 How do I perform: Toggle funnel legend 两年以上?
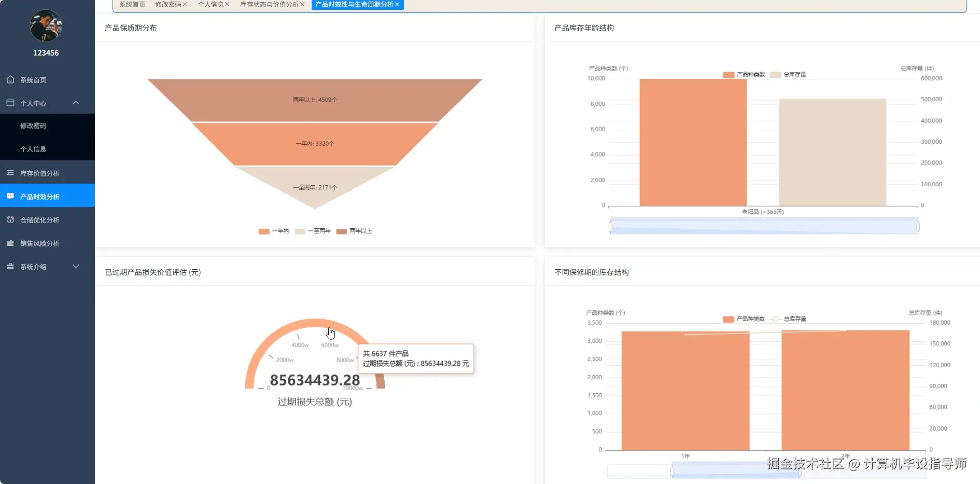pos(354,231)
